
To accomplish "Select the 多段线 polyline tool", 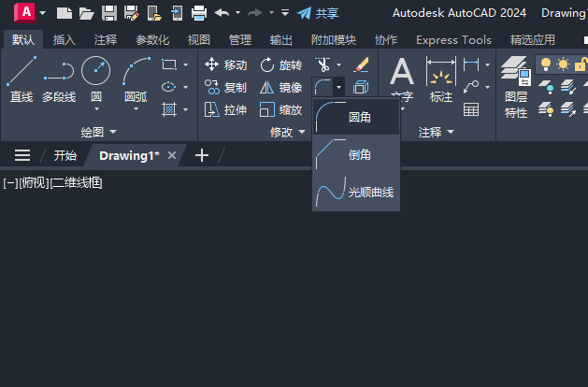I will pos(59,79).
